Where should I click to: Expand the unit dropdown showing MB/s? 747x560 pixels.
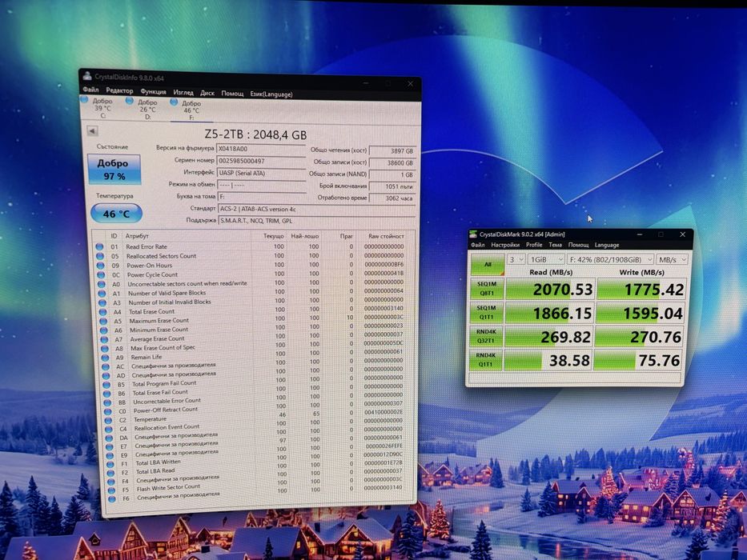coord(672,260)
